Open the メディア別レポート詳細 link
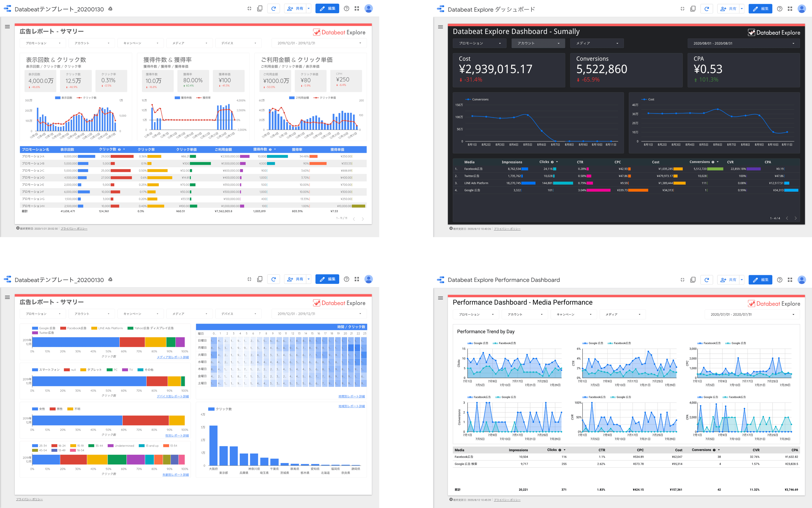The height and width of the screenshot is (508, 812). click(173, 357)
